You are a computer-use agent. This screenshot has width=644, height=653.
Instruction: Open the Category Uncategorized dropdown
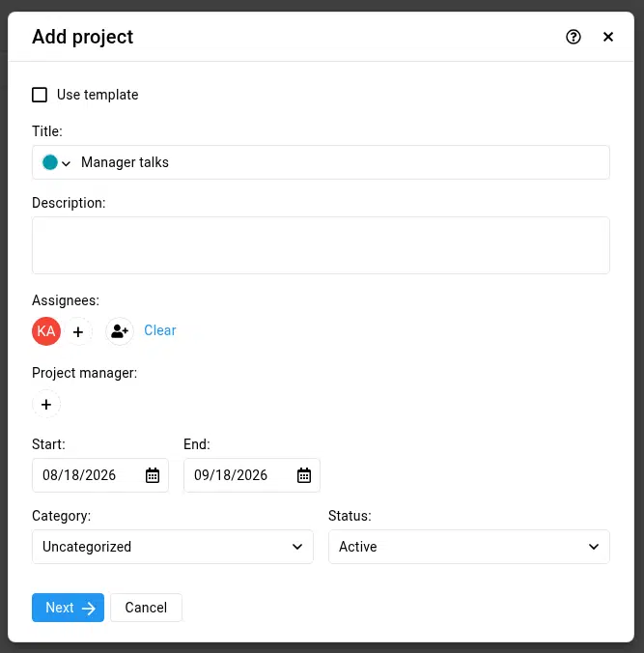172,547
